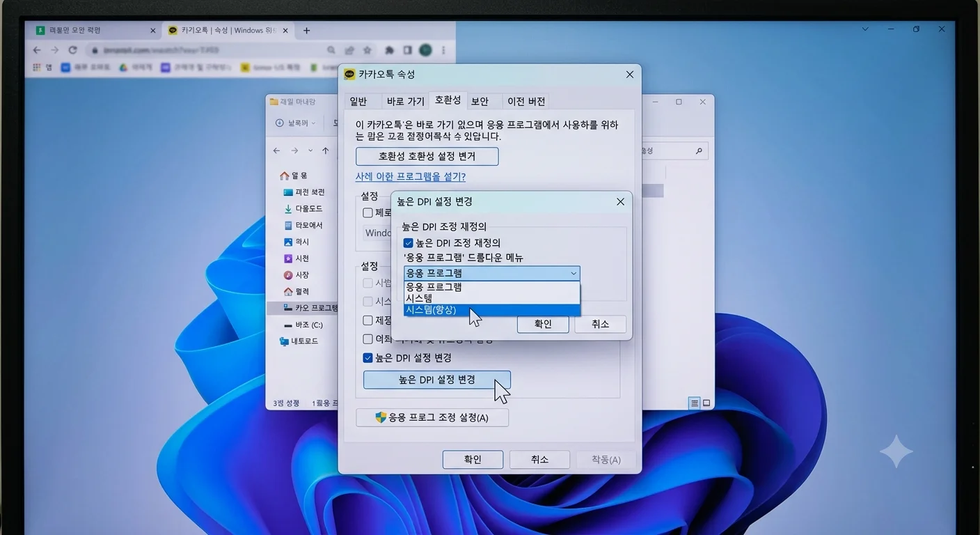Viewport: 980px width, 535px height.
Task: Select the 호환성 tab
Action: [x=448, y=100]
